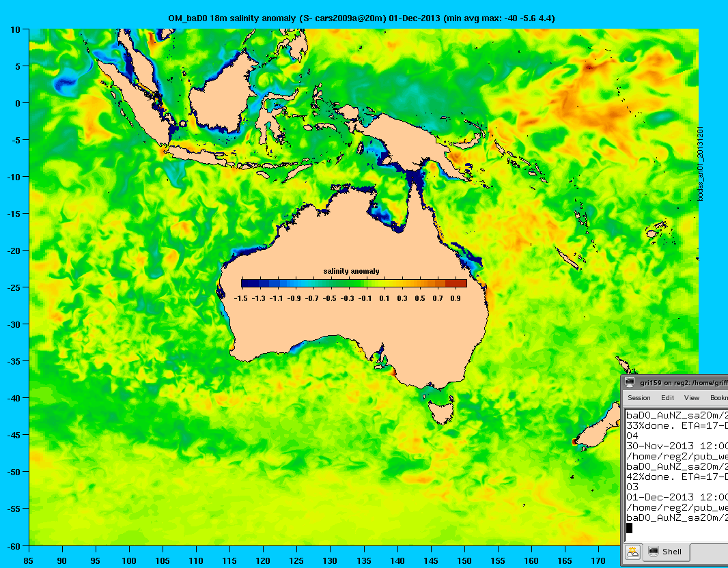Open the View menu in terminal window

[x=691, y=398]
